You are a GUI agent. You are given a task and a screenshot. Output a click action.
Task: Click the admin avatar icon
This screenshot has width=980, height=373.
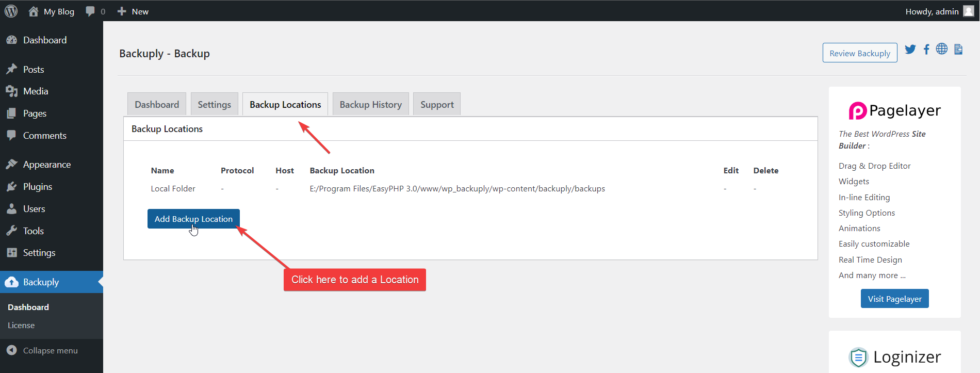[969, 11]
